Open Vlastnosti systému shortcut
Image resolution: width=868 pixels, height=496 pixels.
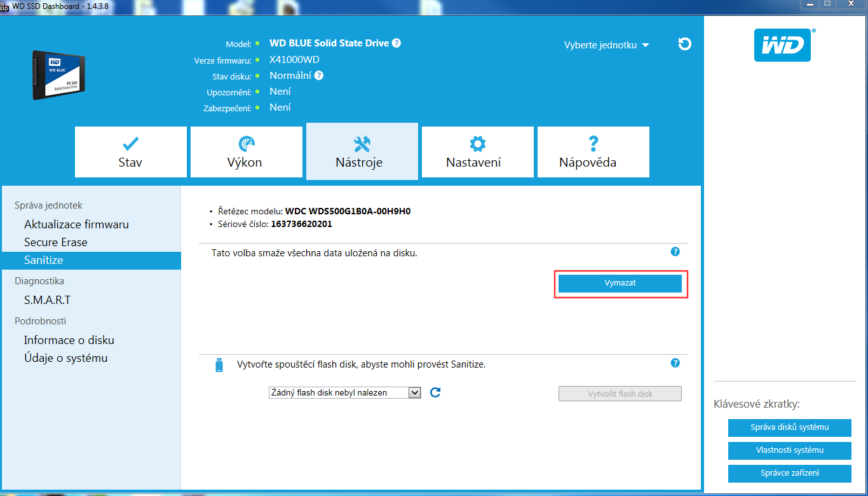click(790, 450)
